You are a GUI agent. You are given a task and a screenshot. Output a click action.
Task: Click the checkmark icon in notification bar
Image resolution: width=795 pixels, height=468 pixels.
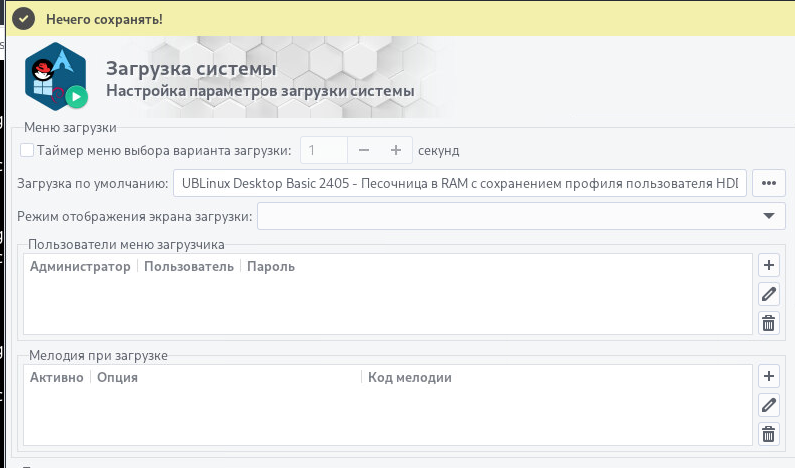tap(24, 19)
